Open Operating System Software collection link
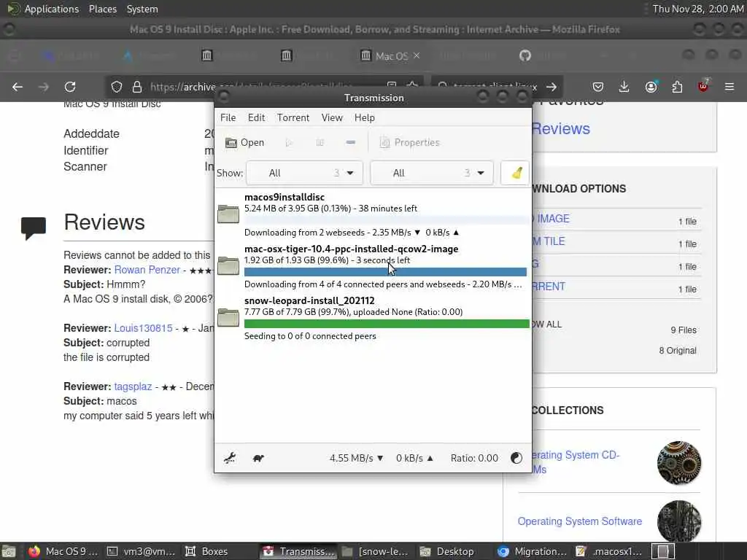This screenshot has height=560, width=747. 580,521
